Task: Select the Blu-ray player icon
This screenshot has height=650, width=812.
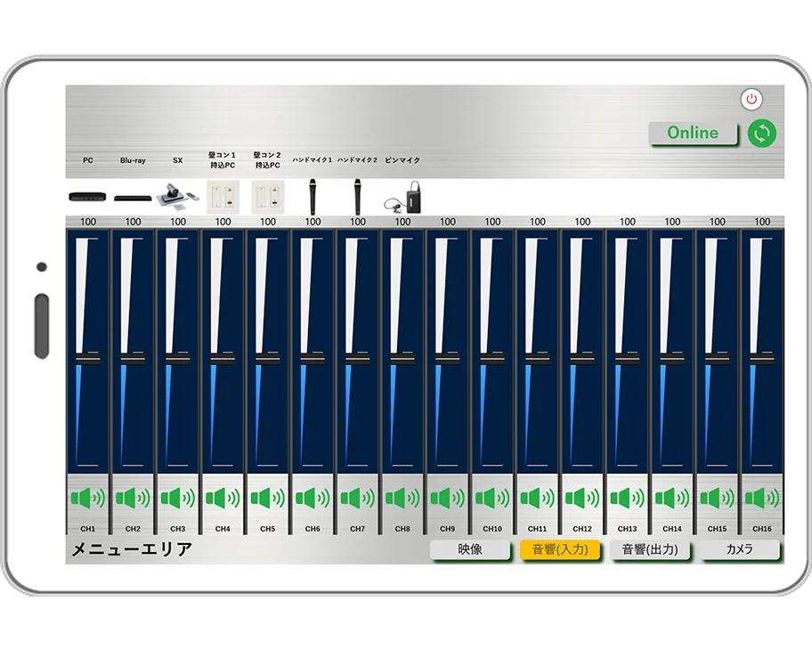Action: tap(133, 198)
